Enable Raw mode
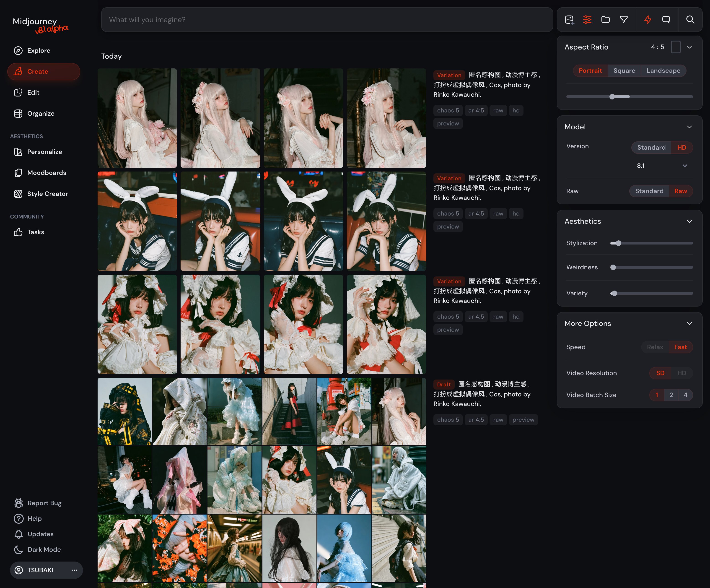 [x=681, y=191]
